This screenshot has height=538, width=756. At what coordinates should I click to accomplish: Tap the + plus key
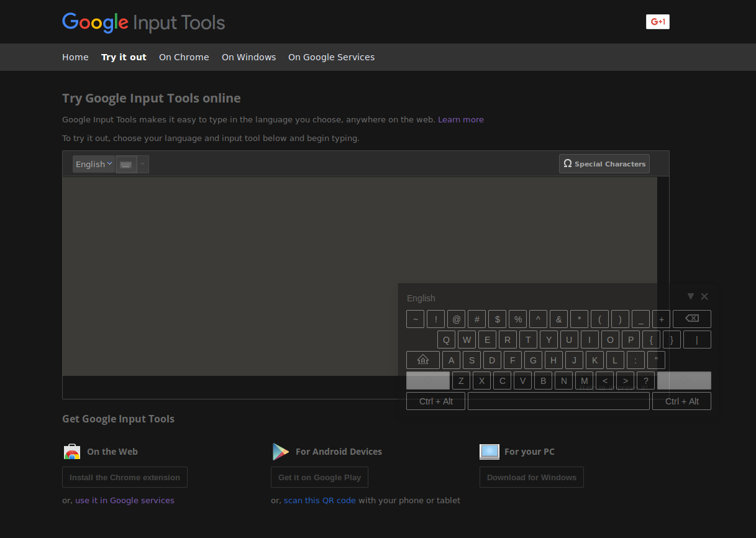click(661, 319)
